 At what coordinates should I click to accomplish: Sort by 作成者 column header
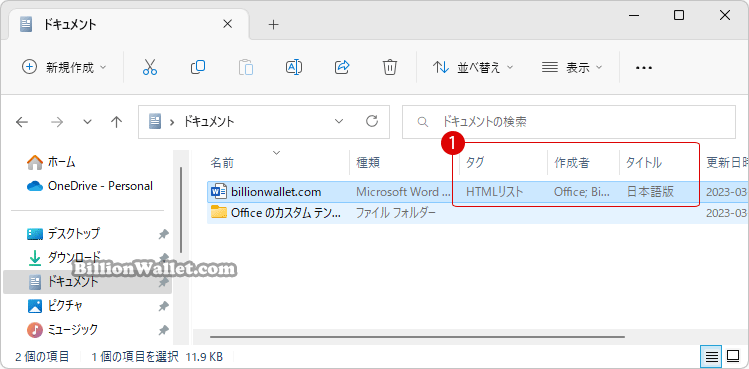[572, 163]
